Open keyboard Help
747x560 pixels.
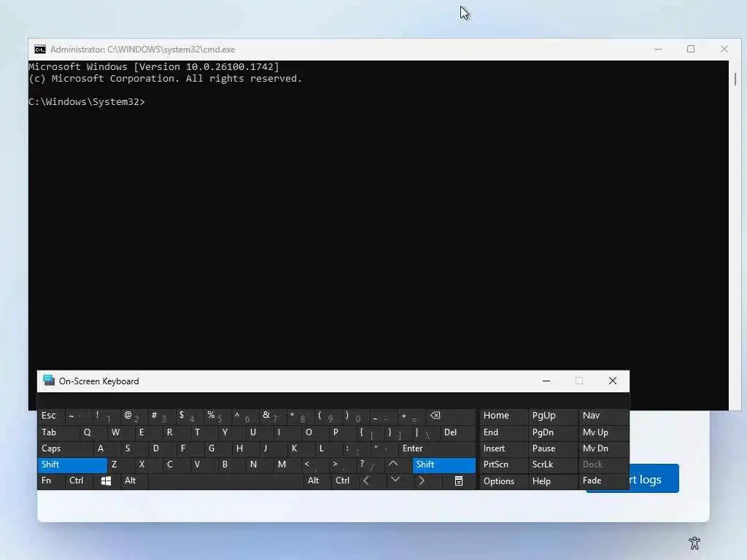coord(553,481)
